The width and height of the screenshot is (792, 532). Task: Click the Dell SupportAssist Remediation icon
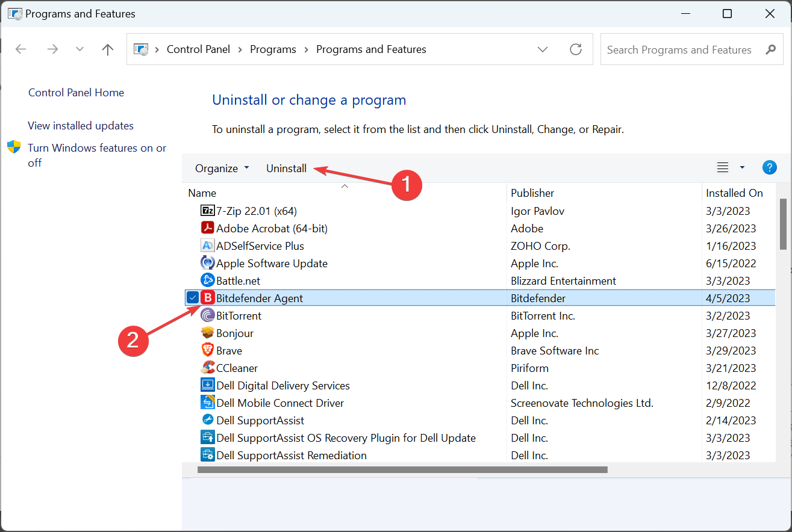(207, 455)
